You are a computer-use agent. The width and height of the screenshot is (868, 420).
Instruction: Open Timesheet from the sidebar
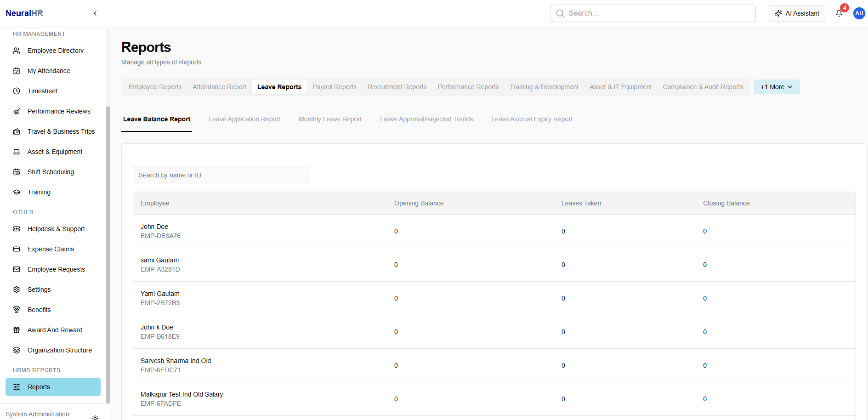[x=42, y=91]
